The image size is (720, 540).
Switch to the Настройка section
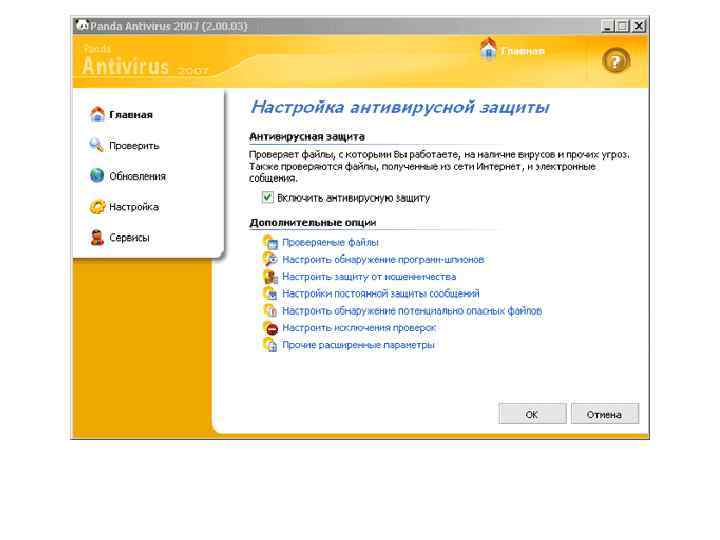pos(134,207)
